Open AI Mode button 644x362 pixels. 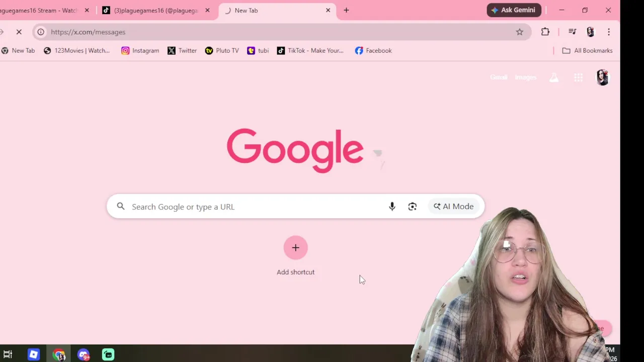(x=454, y=206)
